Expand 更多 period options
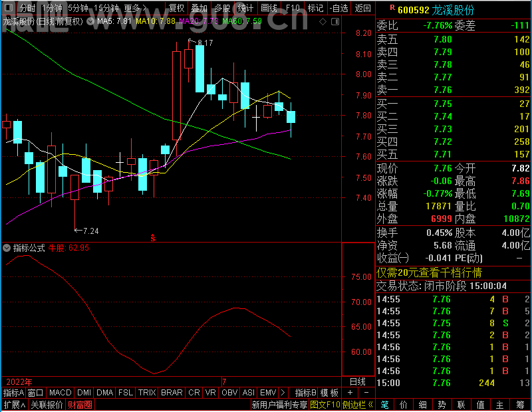The height and width of the screenshot is (412, 532). click(x=136, y=8)
